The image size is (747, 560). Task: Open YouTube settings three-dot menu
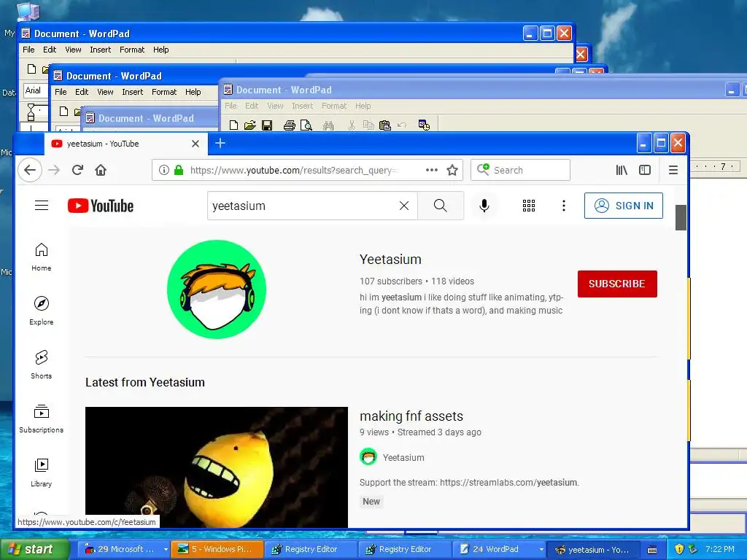[564, 206]
